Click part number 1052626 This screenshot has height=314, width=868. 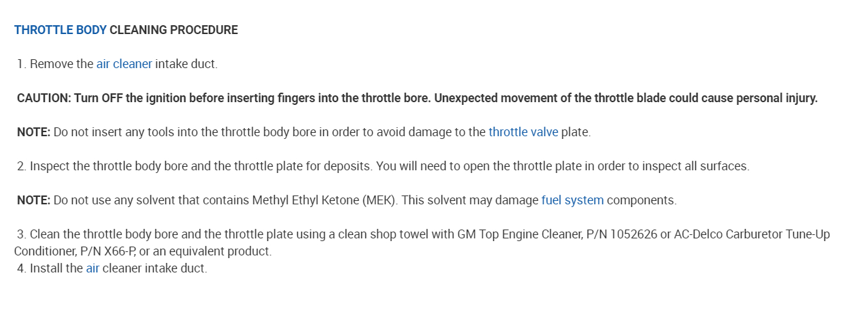[x=633, y=234]
